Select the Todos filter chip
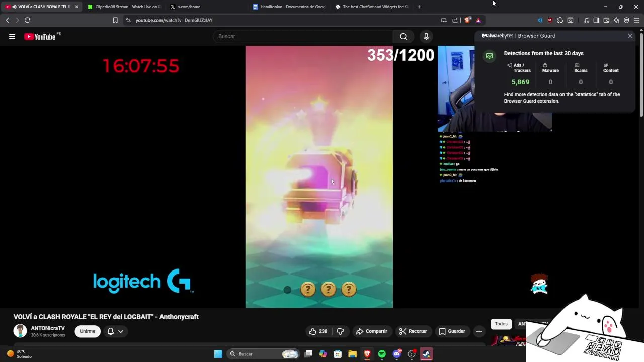Viewport: 644px width, 362px height. (x=501, y=324)
